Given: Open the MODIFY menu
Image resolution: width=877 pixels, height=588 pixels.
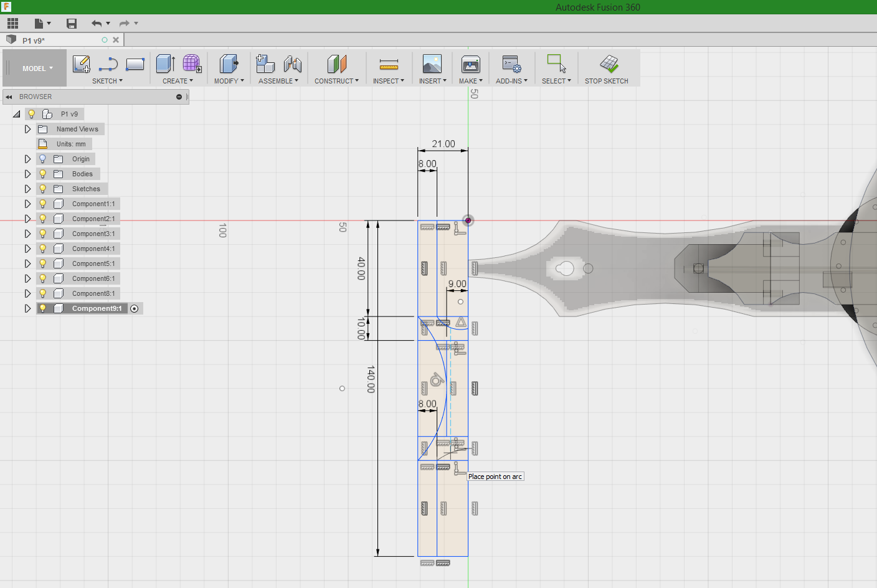Looking at the screenshot, I should pyautogui.click(x=229, y=81).
